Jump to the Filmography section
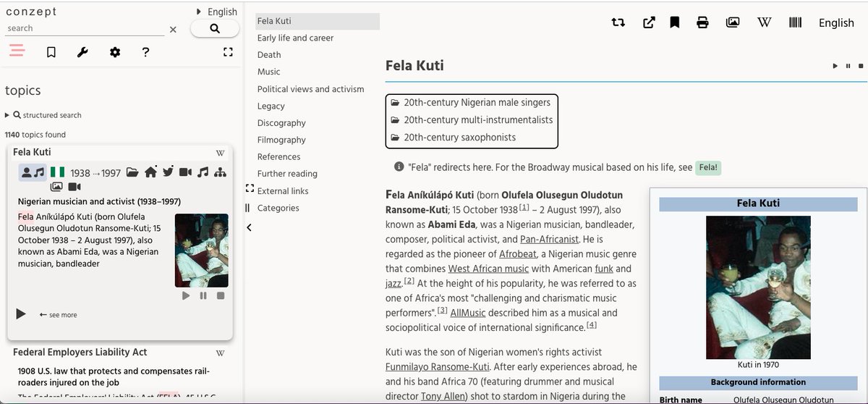 click(281, 140)
